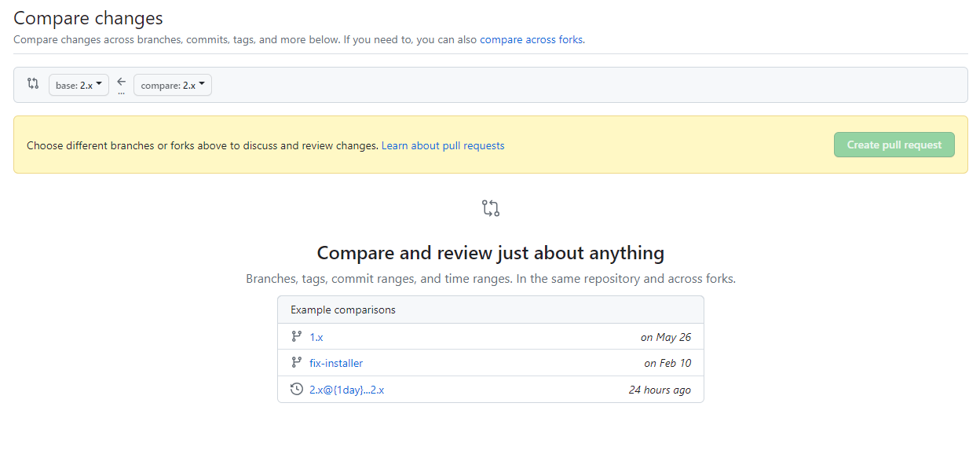
Task: Open the compare across forks link
Action: (x=531, y=39)
